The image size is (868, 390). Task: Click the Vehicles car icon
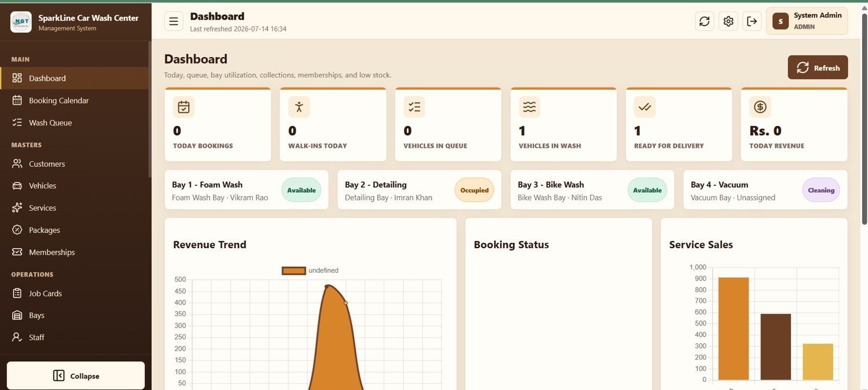17,186
